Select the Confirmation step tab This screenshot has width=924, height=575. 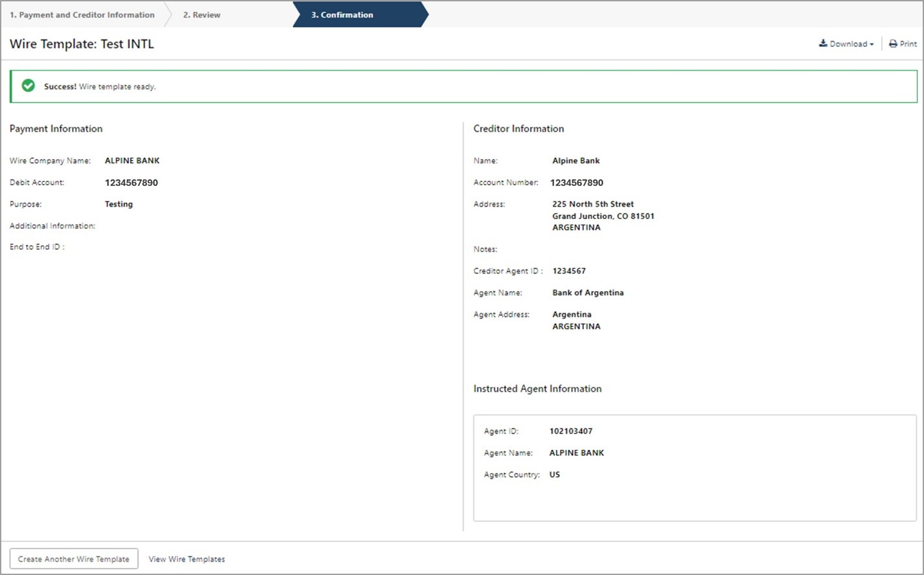(x=342, y=15)
